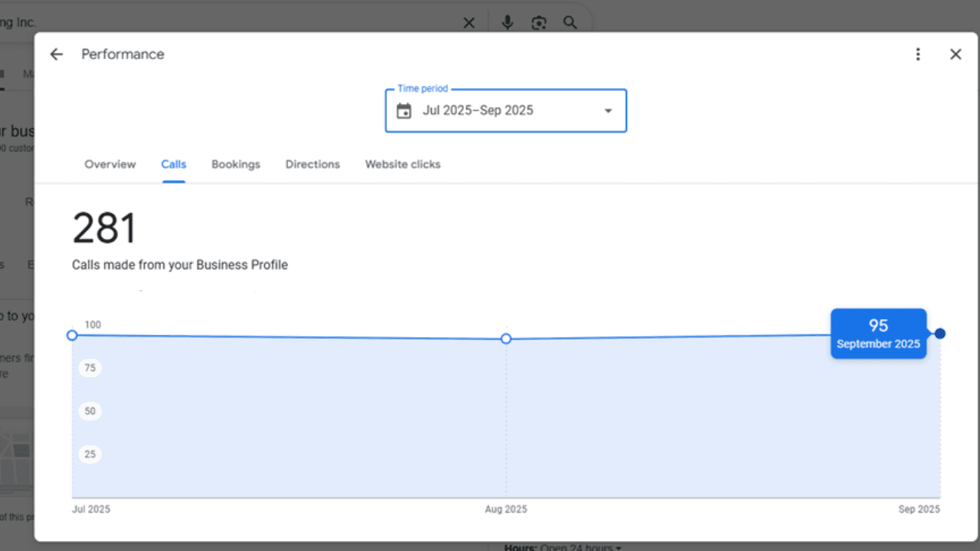Click the hollow Aug 2025 data point

[x=505, y=338]
